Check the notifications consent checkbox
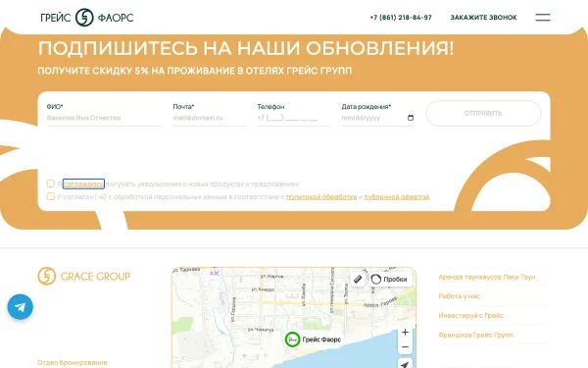The image size is (588, 368). (x=51, y=184)
